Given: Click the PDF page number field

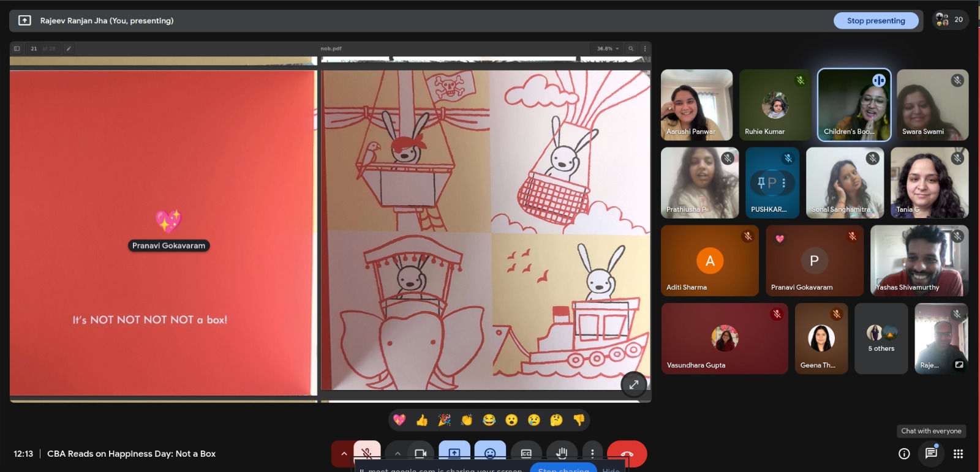Looking at the screenshot, I should (34, 48).
